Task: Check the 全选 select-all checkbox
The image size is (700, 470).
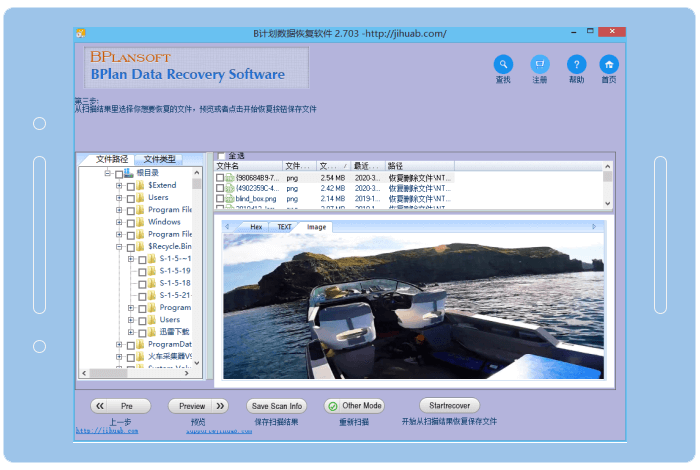Action: [221, 156]
